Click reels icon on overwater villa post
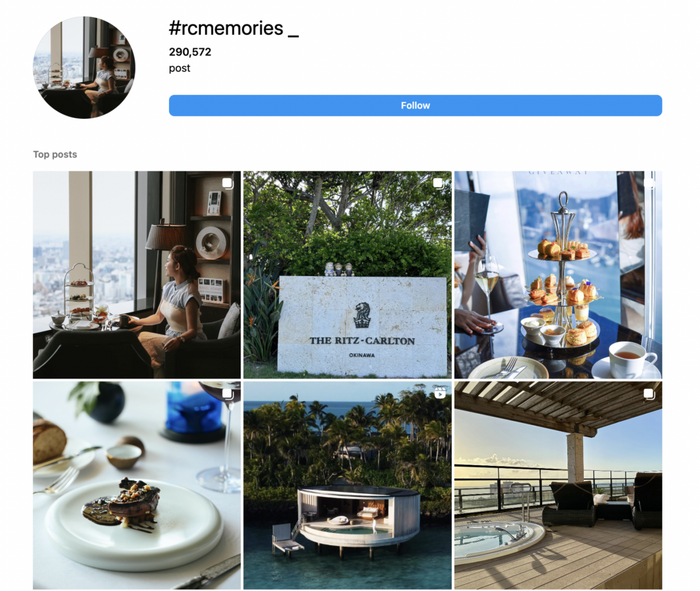This screenshot has width=700, height=591. (x=440, y=393)
